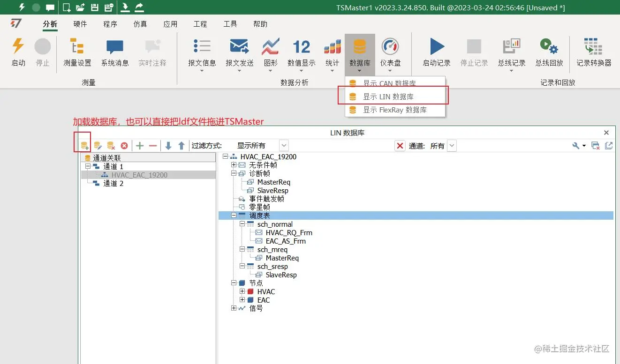The height and width of the screenshot is (364, 620).
Task: Click the 启动 lightning start icon in the ribbon
Action: [x=18, y=47]
